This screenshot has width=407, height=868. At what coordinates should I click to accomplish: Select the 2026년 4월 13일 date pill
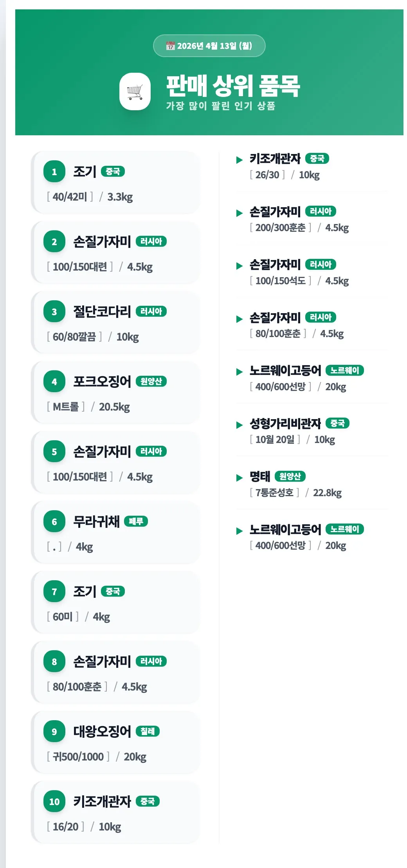pyautogui.click(x=209, y=46)
